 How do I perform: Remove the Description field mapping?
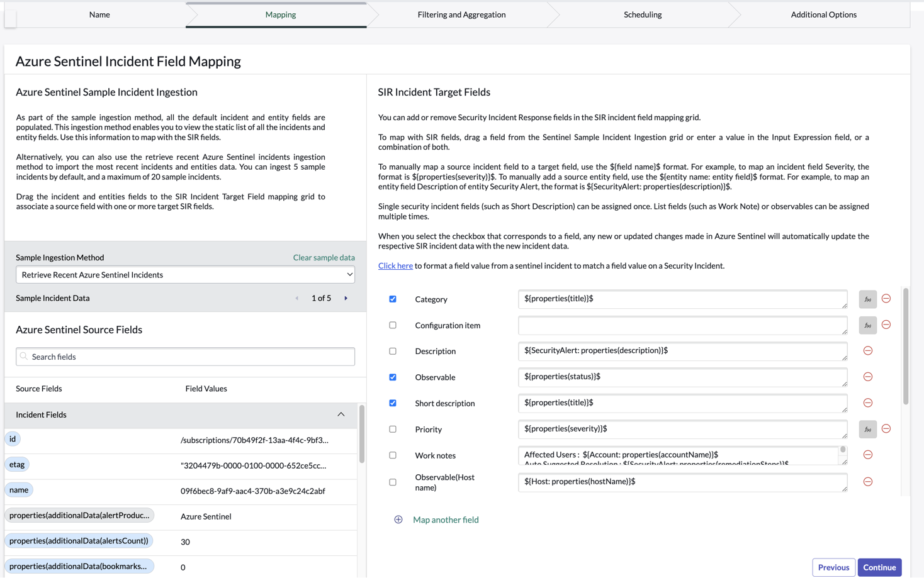(x=868, y=351)
